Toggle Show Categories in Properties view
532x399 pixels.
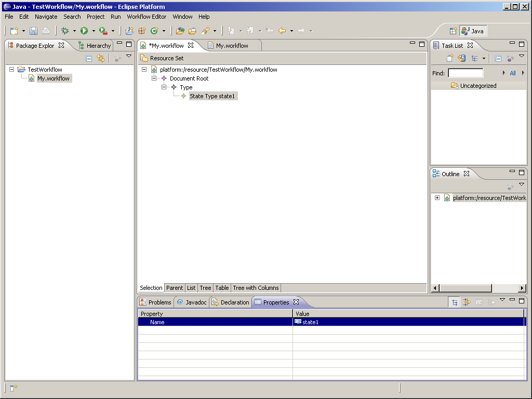coord(455,302)
